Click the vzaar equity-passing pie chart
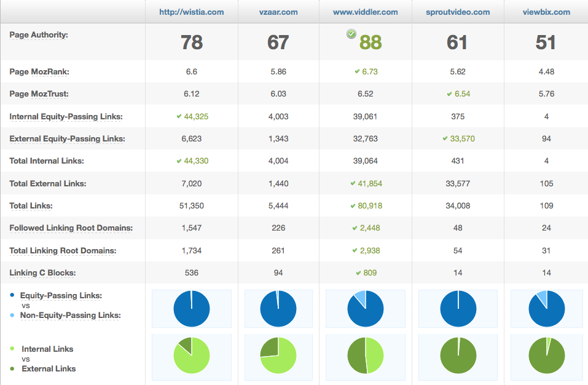This screenshot has height=385, width=588. (x=278, y=309)
